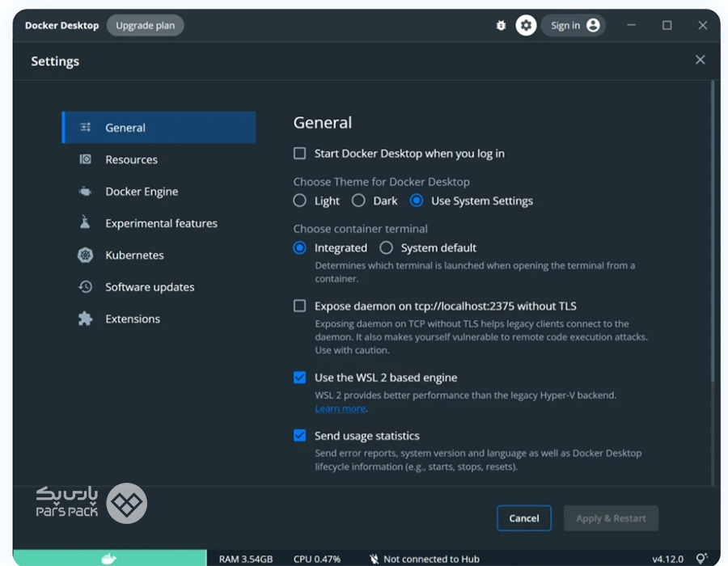728x566 pixels.
Task: Click the Docker whale icon in status bar
Action: pyautogui.click(x=108, y=558)
